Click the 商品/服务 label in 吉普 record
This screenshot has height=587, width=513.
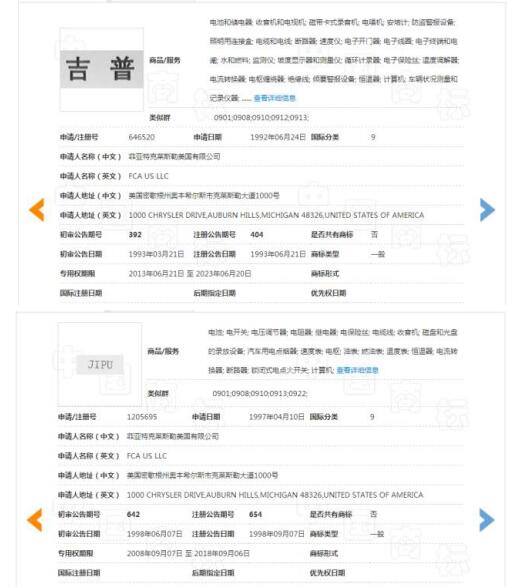point(165,60)
